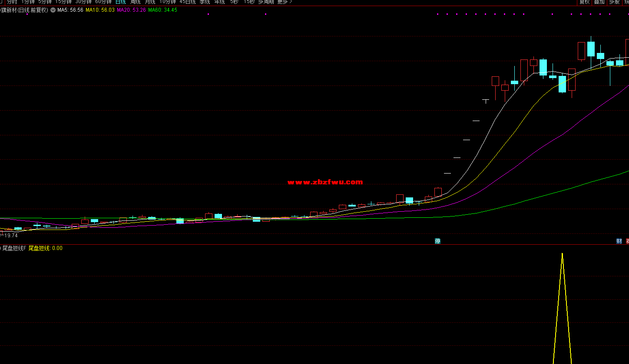Screen dimensions: 629x364
Task: Select the 60分钟 period tab
Action: (103, 2)
